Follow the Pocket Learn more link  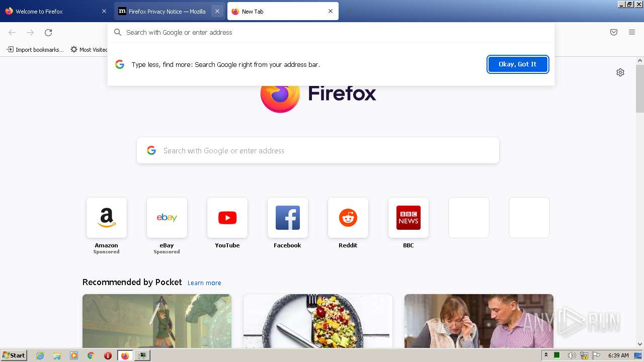click(x=204, y=283)
